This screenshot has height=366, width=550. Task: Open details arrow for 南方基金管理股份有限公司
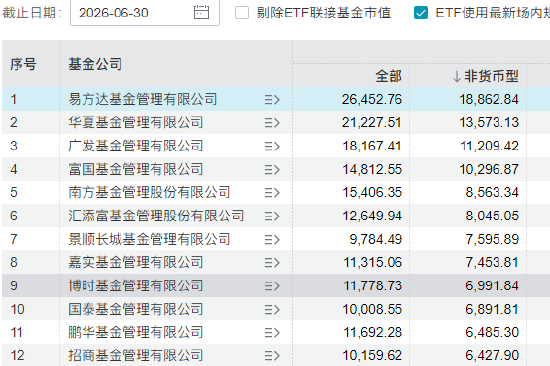pyautogui.click(x=272, y=193)
